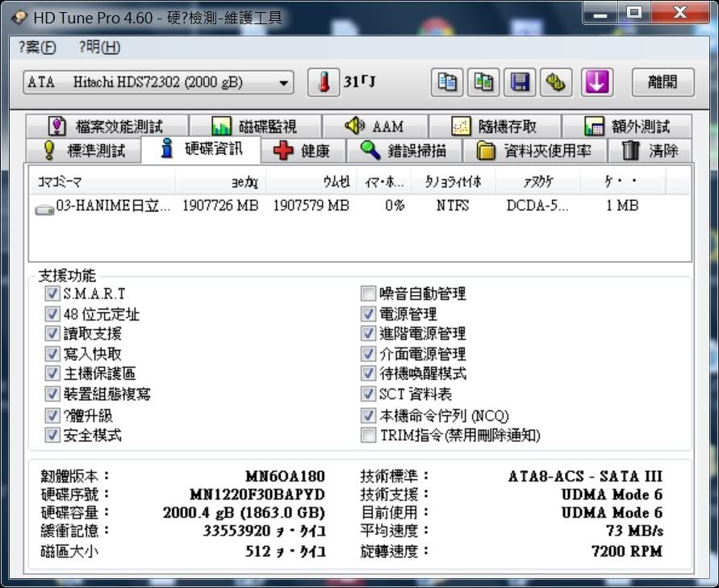Click the HD Tune title bar app icon
Screen dimensions: 719x588
[19, 18]
